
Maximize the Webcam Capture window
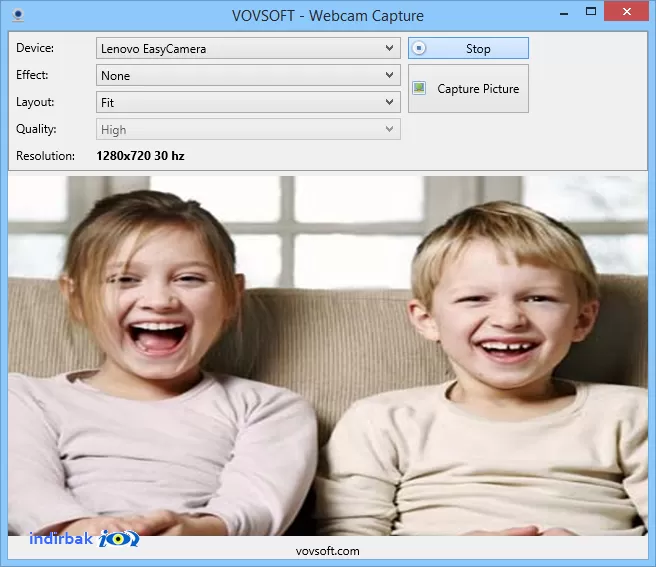point(591,12)
